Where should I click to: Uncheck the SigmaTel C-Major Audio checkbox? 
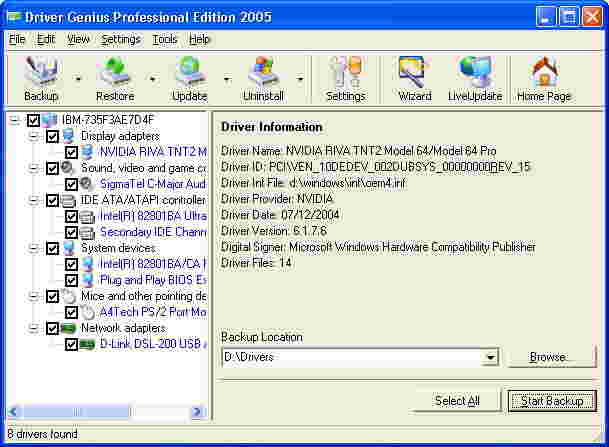click(x=71, y=184)
